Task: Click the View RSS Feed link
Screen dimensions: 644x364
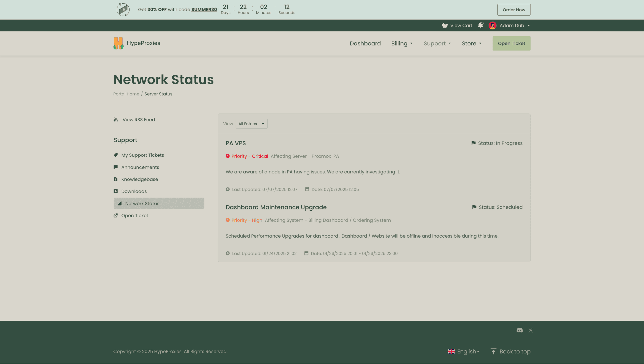Action: [139, 120]
